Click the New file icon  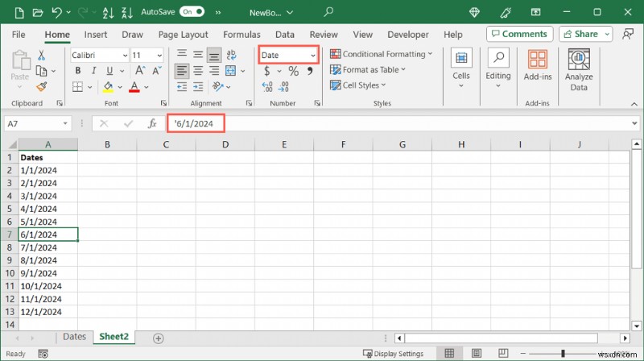[x=19, y=13]
